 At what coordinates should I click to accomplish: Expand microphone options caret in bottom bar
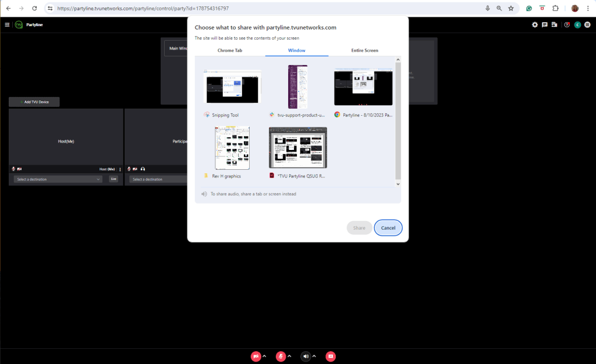(289, 356)
